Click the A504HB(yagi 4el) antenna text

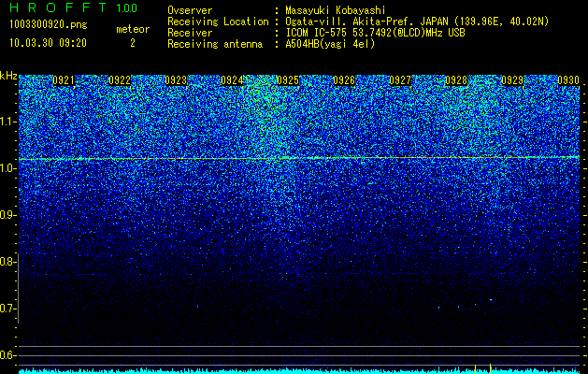(330, 44)
